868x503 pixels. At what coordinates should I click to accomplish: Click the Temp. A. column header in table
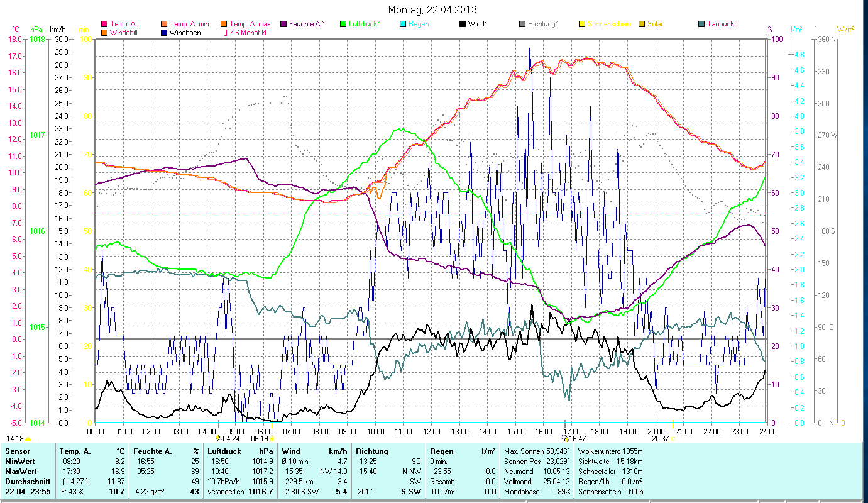pos(75,451)
